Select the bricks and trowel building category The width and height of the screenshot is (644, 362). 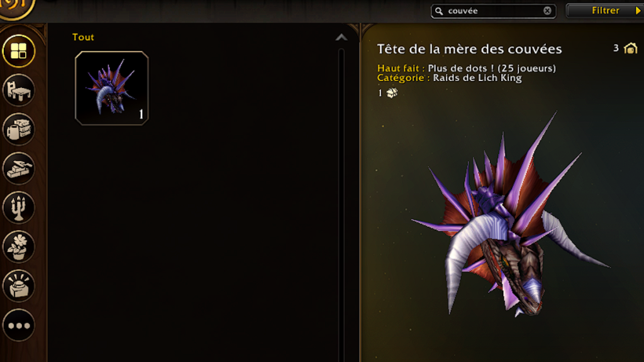click(x=18, y=168)
